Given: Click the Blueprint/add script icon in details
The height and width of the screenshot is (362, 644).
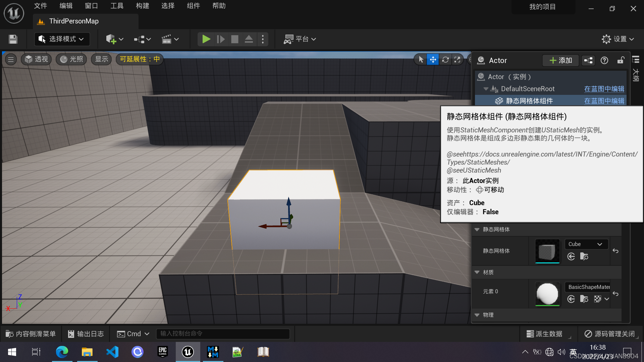Looking at the screenshot, I should coord(588,60).
